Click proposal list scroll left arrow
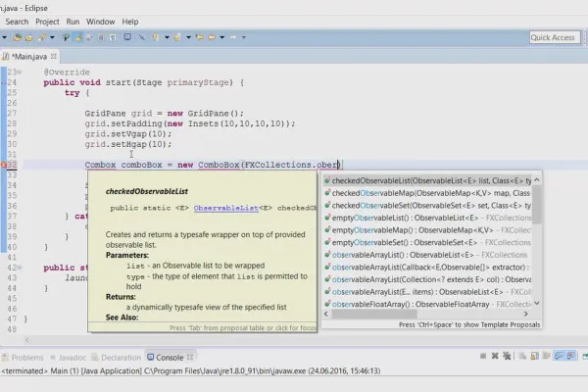 326,314
